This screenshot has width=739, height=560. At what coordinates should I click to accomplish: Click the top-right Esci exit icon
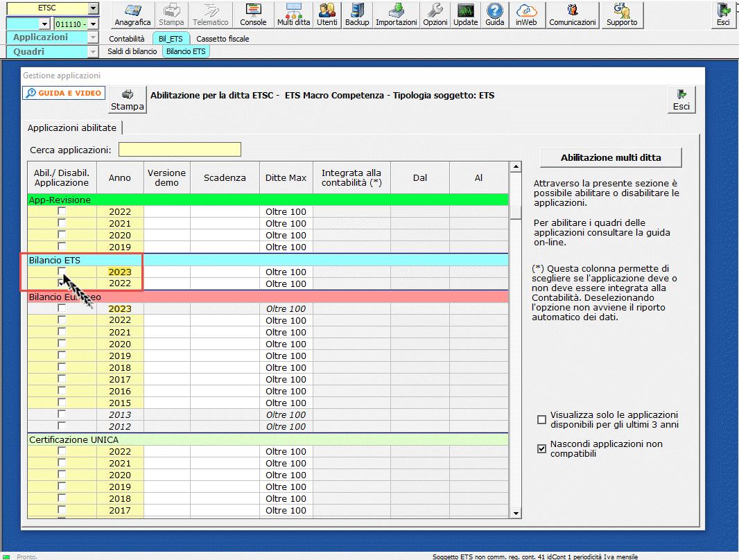coord(723,15)
